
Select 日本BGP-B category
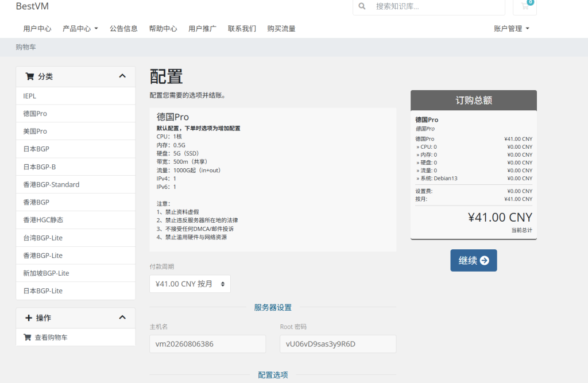(76, 167)
